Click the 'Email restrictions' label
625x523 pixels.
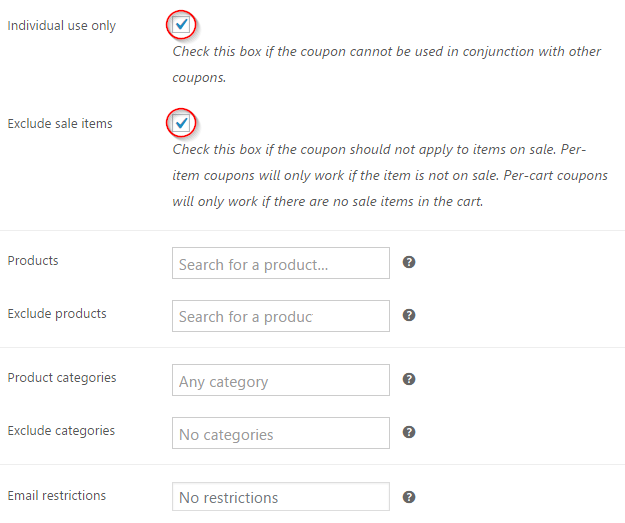tap(57, 495)
